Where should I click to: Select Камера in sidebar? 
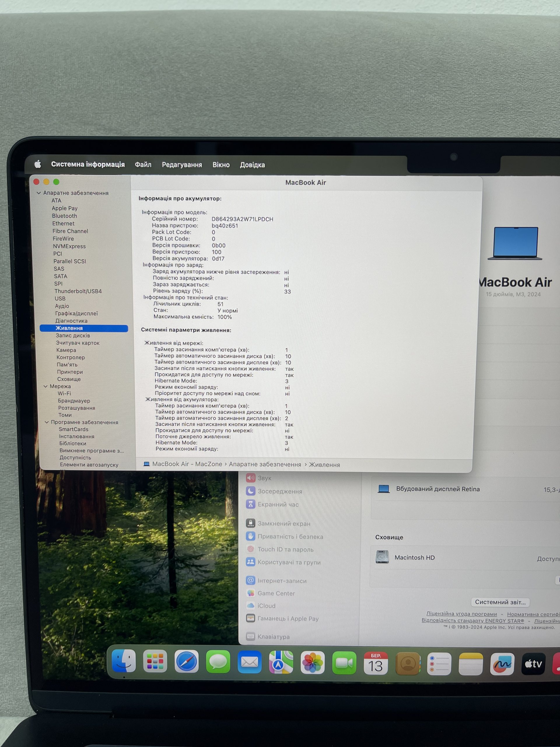(66, 350)
